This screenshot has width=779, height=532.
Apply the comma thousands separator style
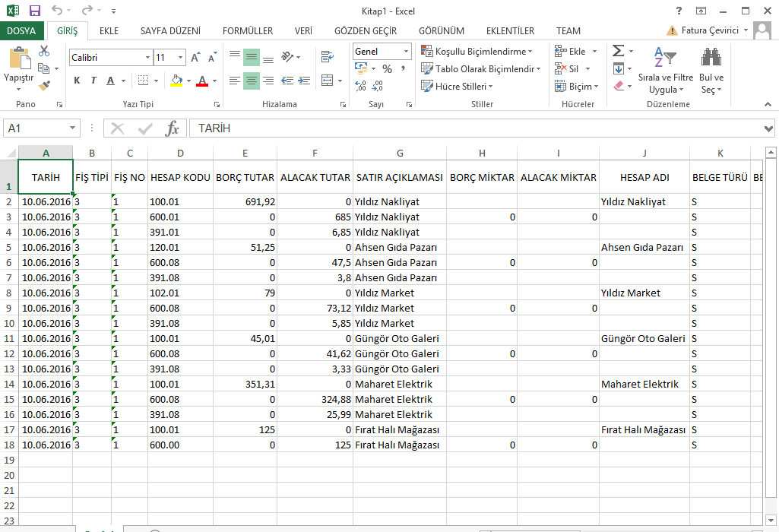tap(403, 68)
